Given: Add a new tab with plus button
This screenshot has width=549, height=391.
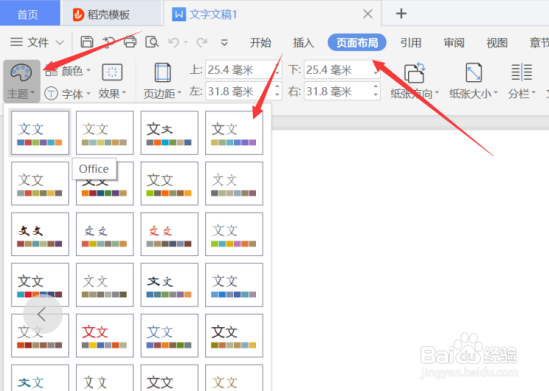Looking at the screenshot, I should point(401,14).
